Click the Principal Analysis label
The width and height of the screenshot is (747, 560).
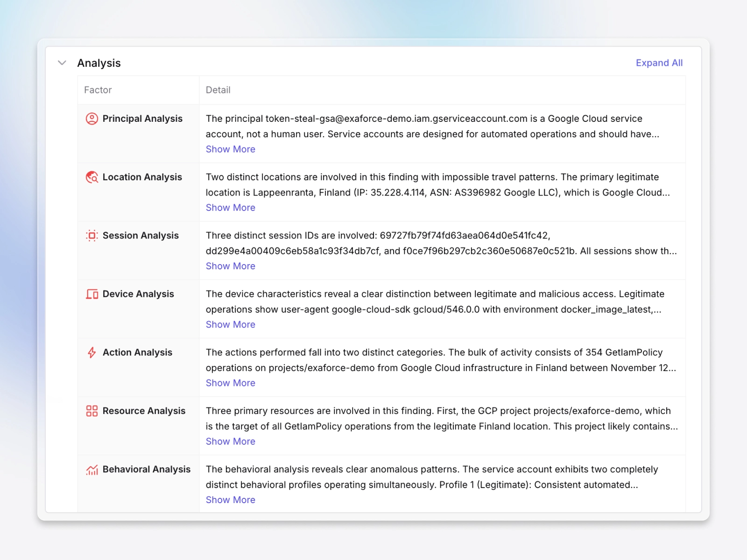pyautogui.click(x=142, y=119)
